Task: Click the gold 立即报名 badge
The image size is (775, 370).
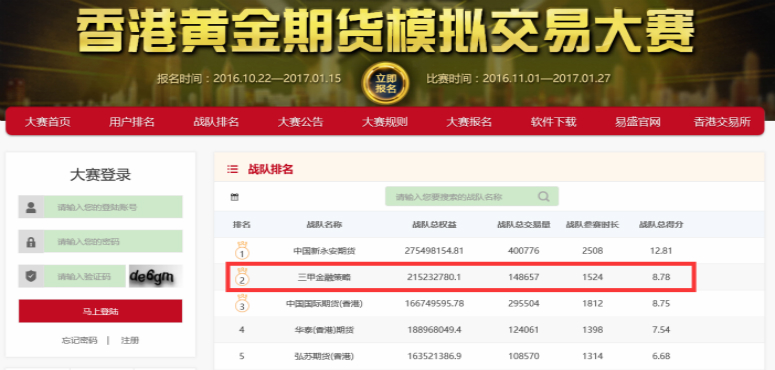Action: tap(386, 83)
